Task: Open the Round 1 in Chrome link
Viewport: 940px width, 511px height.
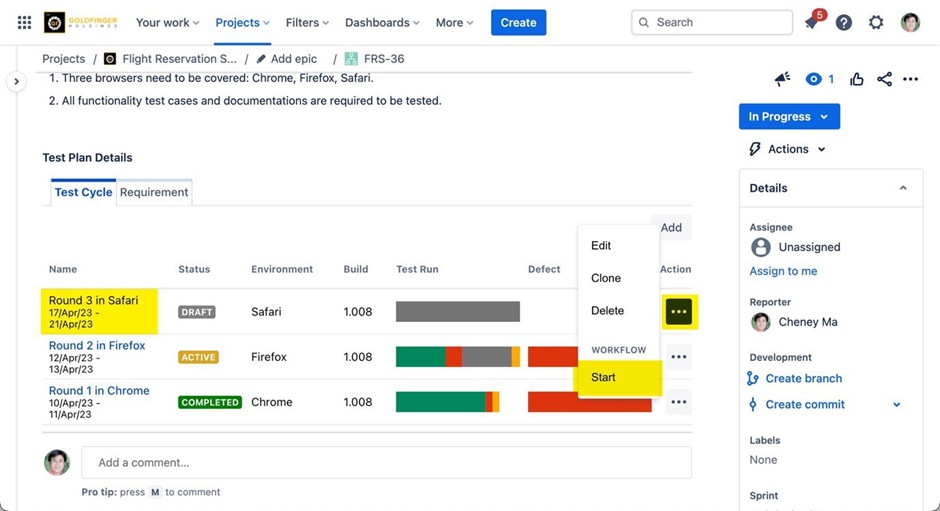Action: click(x=99, y=391)
